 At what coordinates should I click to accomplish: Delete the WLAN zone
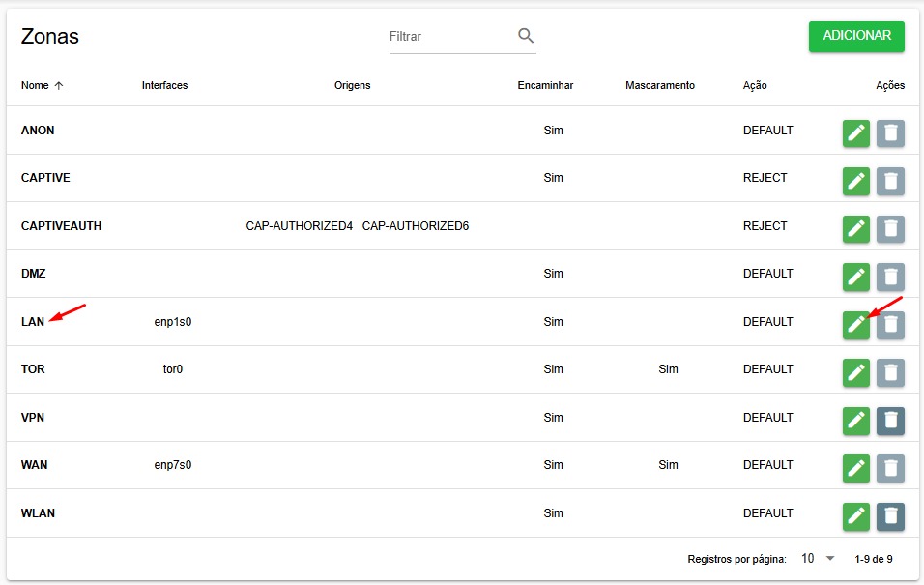(890, 516)
